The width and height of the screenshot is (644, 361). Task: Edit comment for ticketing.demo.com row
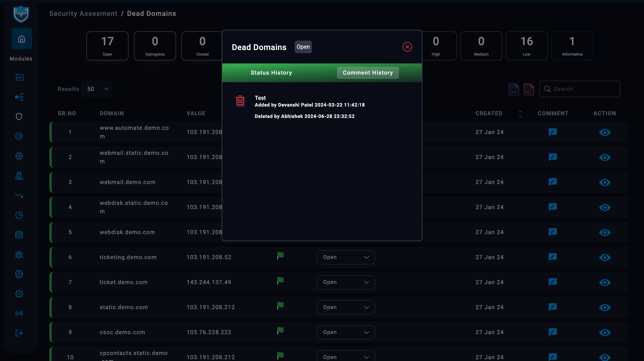tap(553, 257)
